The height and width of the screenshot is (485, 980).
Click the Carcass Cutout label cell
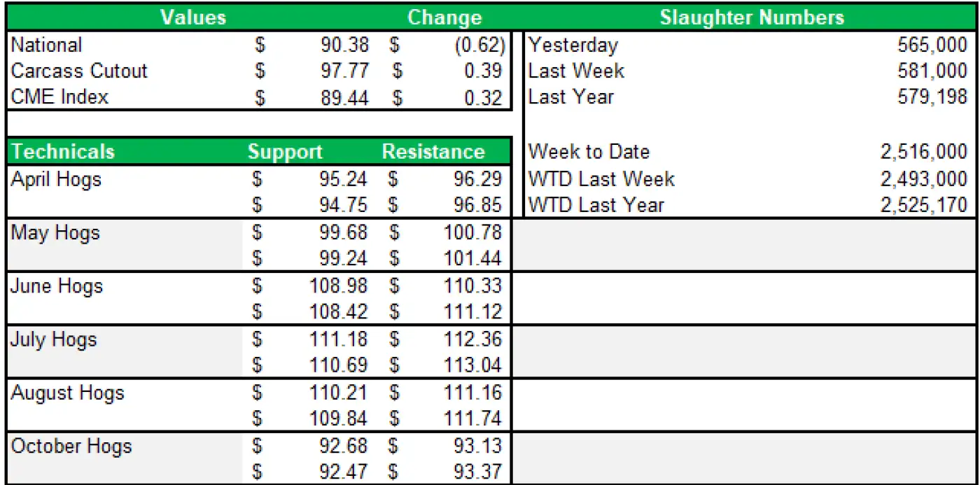click(x=79, y=71)
